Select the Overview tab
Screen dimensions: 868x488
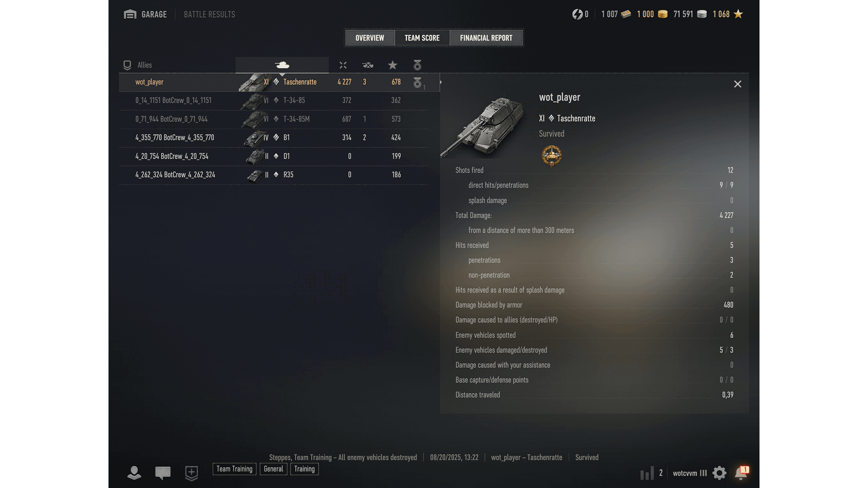click(x=370, y=38)
